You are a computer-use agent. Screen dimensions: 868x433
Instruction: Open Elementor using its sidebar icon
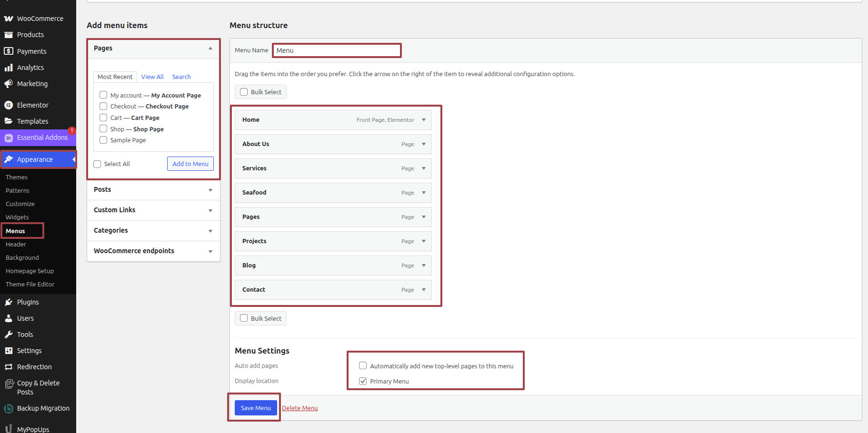[9, 105]
